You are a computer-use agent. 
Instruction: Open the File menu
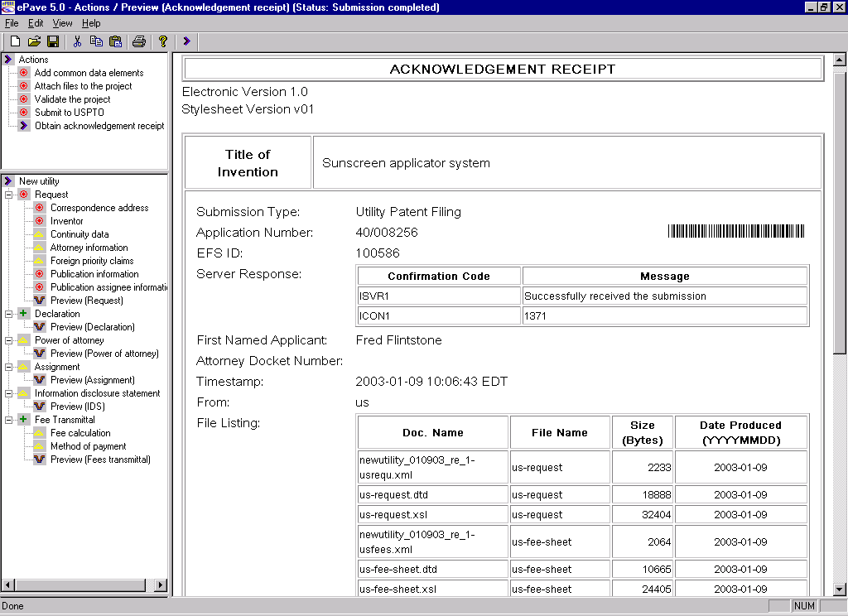click(12, 23)
